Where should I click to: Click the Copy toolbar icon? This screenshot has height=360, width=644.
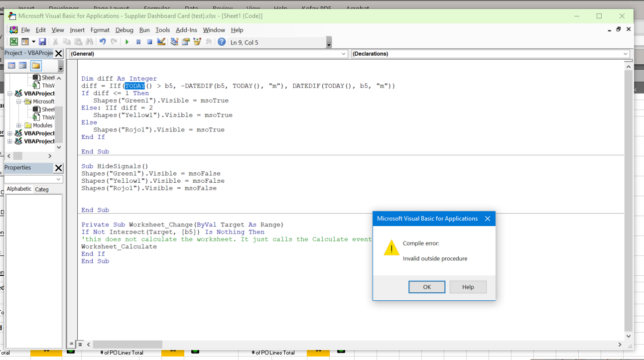coord(67,42)
